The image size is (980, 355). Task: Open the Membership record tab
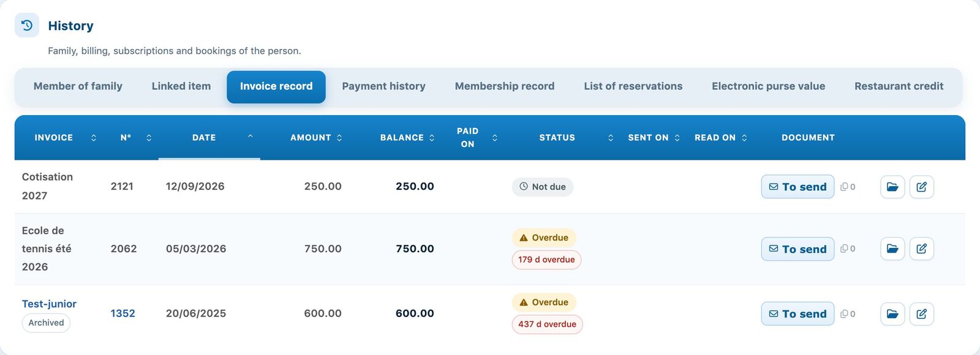coord(505,86)
